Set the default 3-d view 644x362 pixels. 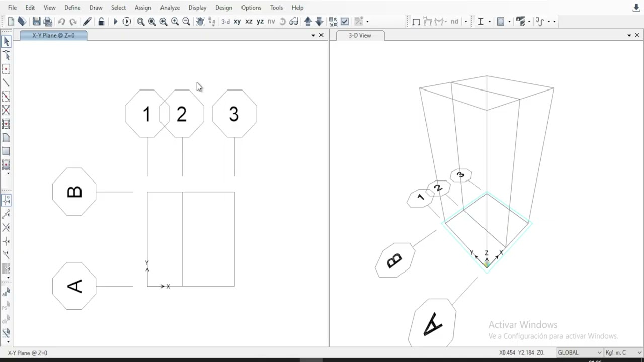(x=226, y=21)
